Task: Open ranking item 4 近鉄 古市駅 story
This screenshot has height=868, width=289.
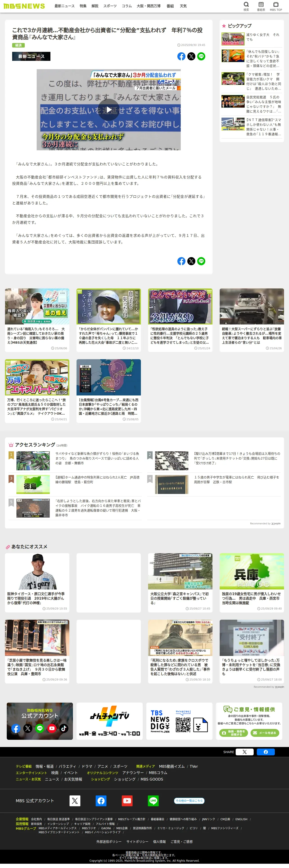Action: pos(214,484)
